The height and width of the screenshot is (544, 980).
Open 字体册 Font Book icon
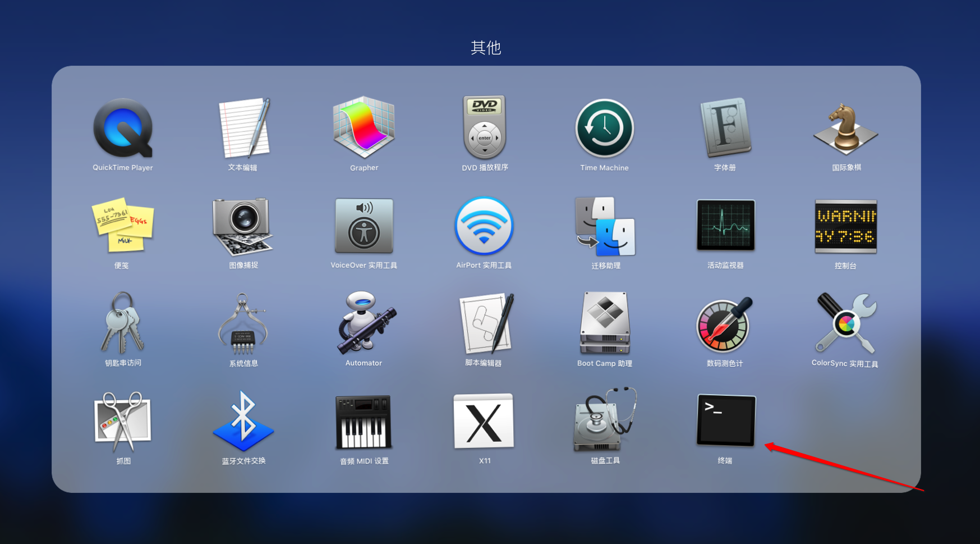coord(725,127)
